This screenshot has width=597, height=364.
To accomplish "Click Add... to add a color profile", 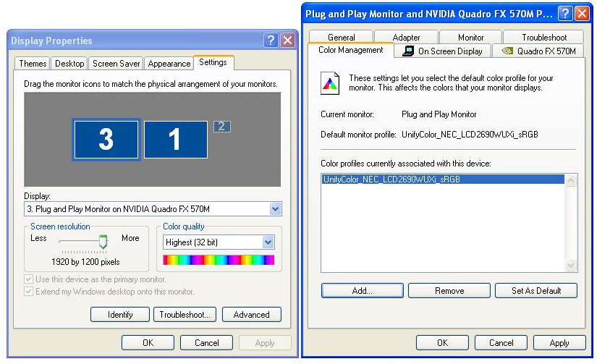I will point(362,290).
